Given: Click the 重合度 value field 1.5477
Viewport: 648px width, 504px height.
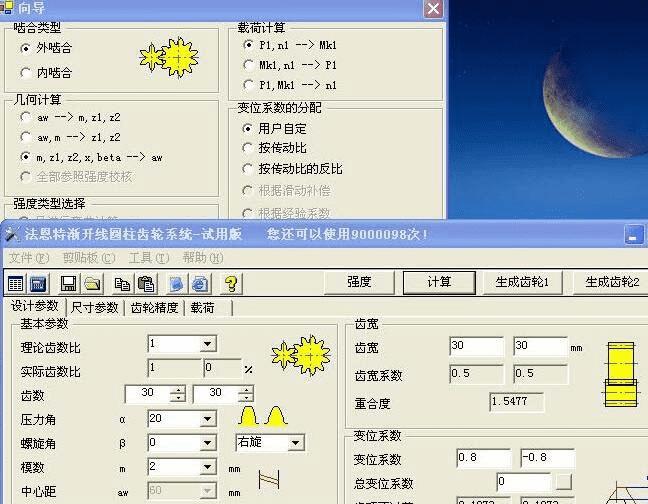Looking at the screenshot, I should point(517,402).
